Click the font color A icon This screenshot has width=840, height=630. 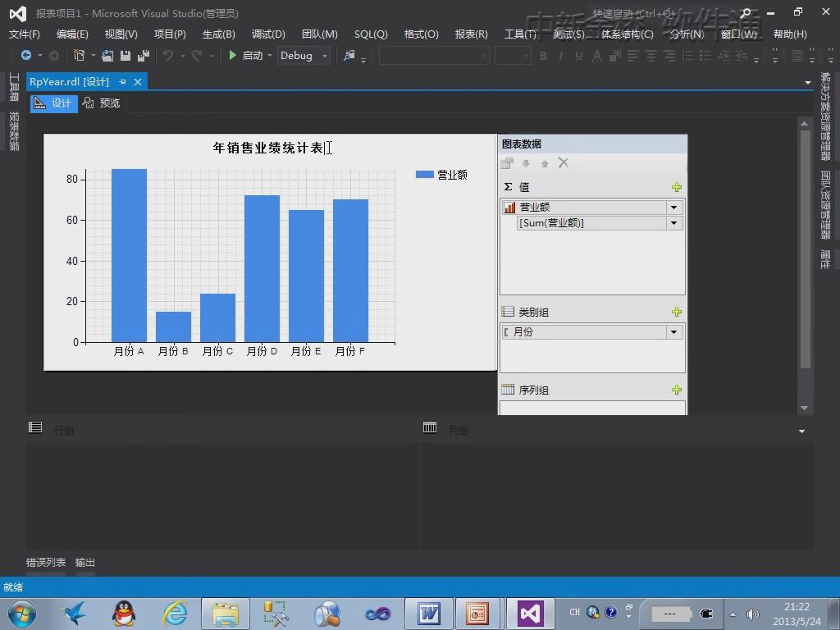[x=597, y=56]
